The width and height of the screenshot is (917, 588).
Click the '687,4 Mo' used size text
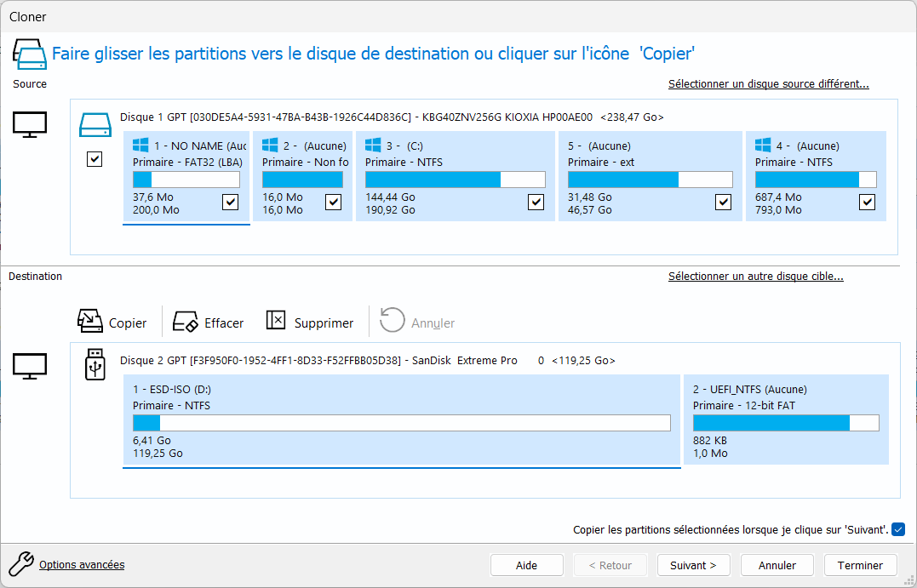click(778, 197)
